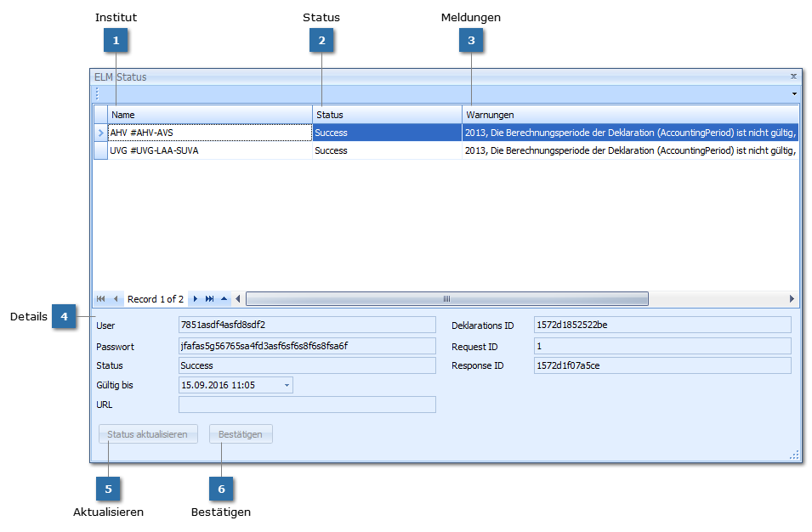Go to previous record in navigator
The image size is (812, 532).
point(116,299)
